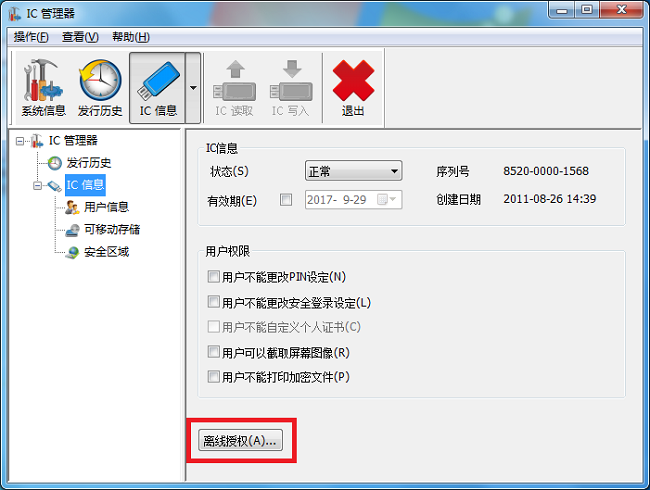Select the IC 信息 USB toolbar icon
This screenshot has width=650, height=490.
click(x=158, y=88)
